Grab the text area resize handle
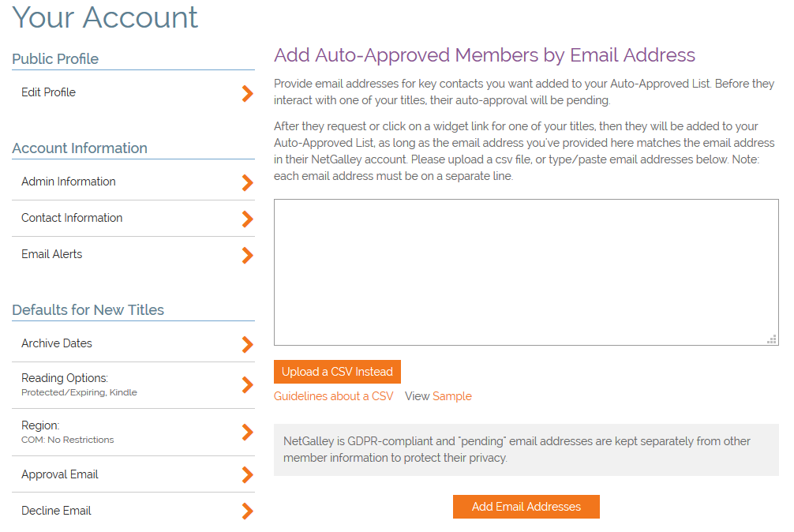 tap(772, 339)
